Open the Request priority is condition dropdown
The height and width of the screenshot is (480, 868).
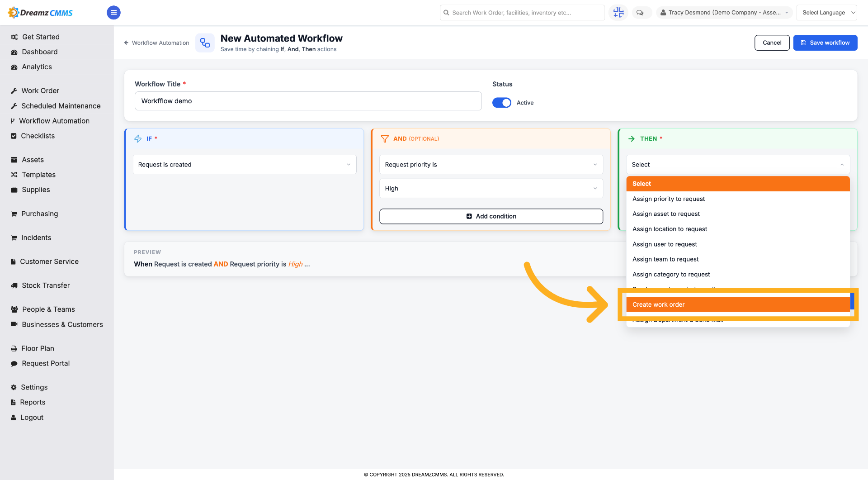point(491,165)
